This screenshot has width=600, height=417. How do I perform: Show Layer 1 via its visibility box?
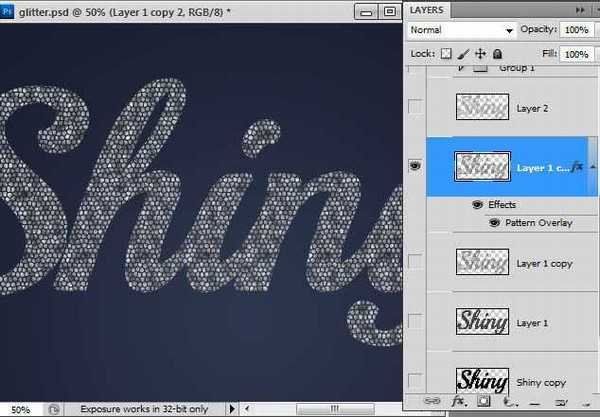[416, 321]
